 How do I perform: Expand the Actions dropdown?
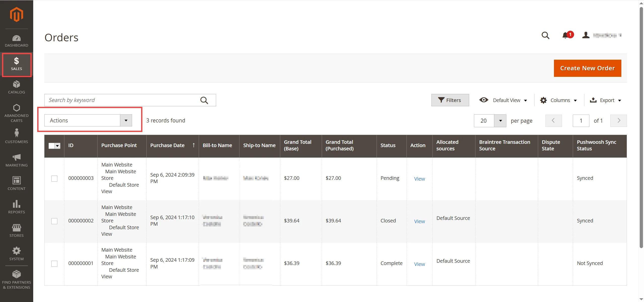point(88,120)
